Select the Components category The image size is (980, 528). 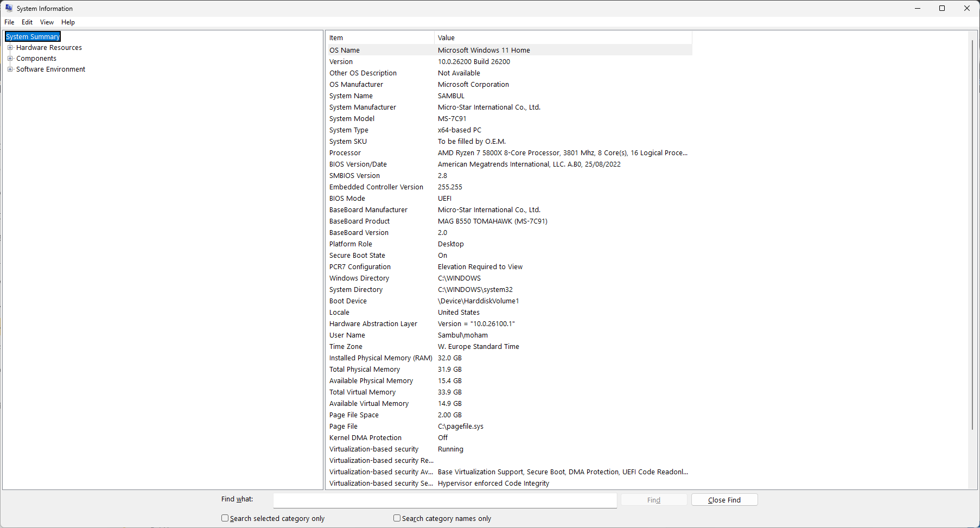pyautogui.click(x=36, y=59)
